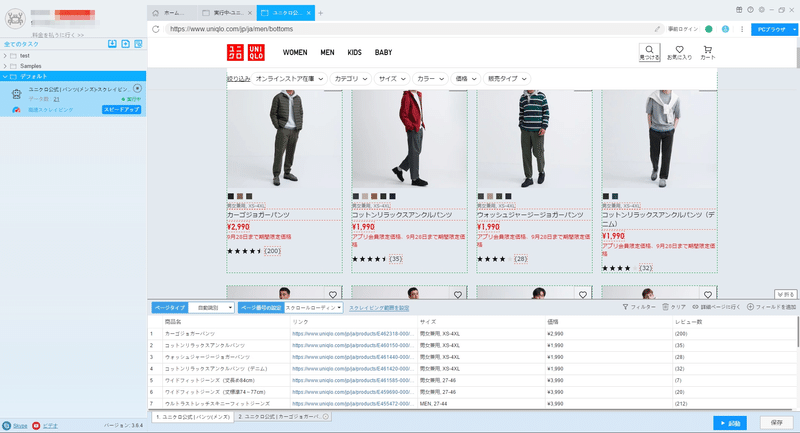
Task: Click クリア trash button in data panel
Action: pyautogui.click(x=674, y=307)
